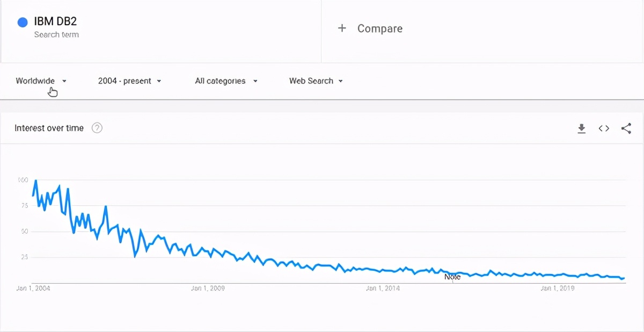The height and width of the screenshot is (332, 644).
Task: Click the blue IBM DB2 color dot
Action: 23,22
